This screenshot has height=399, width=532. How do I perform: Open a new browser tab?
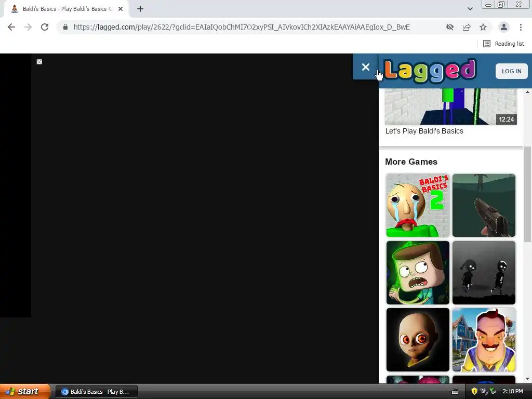(140, 9)
